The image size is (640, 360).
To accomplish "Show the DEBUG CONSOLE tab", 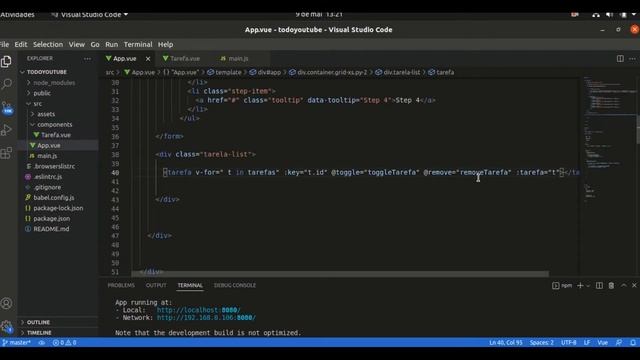I will pos(235,285).
